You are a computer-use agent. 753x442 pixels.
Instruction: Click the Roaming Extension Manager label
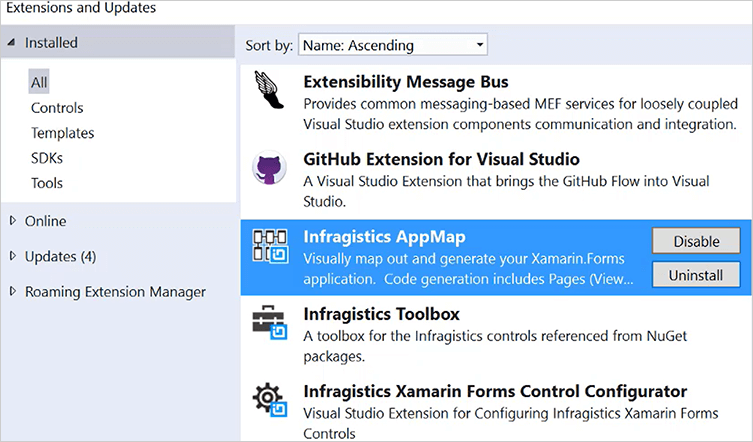[x=115, y=292]
